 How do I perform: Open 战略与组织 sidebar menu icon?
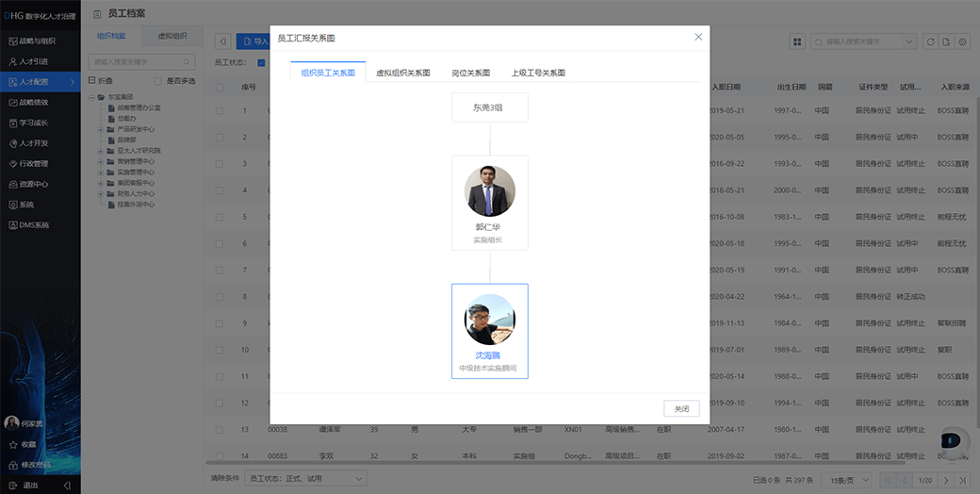13,41
